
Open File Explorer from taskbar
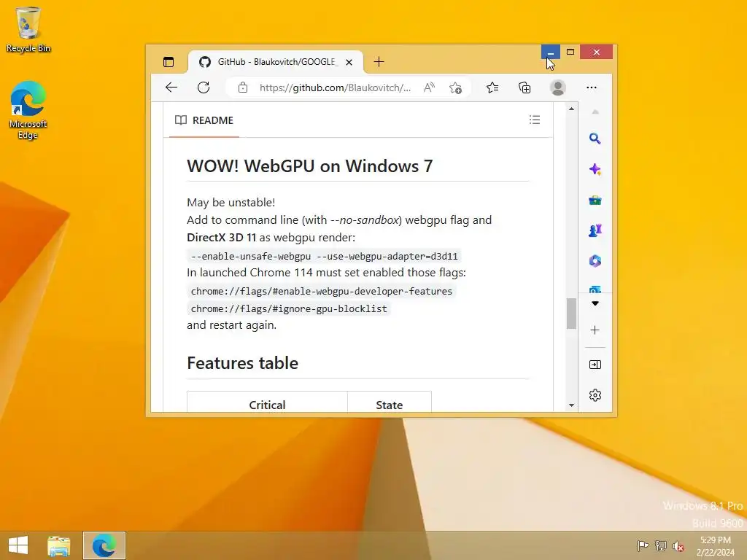58,545
